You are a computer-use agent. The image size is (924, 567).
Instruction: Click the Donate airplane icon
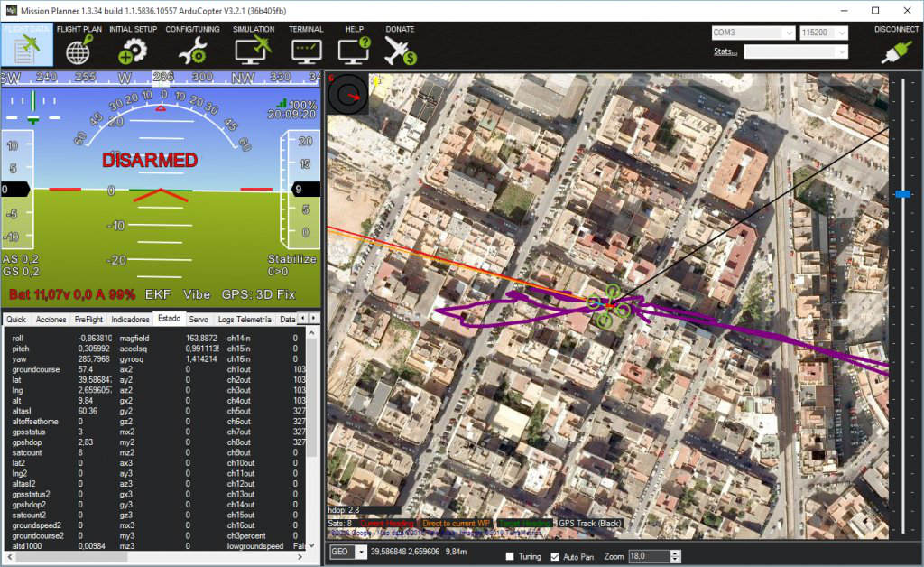pos(400,46)
